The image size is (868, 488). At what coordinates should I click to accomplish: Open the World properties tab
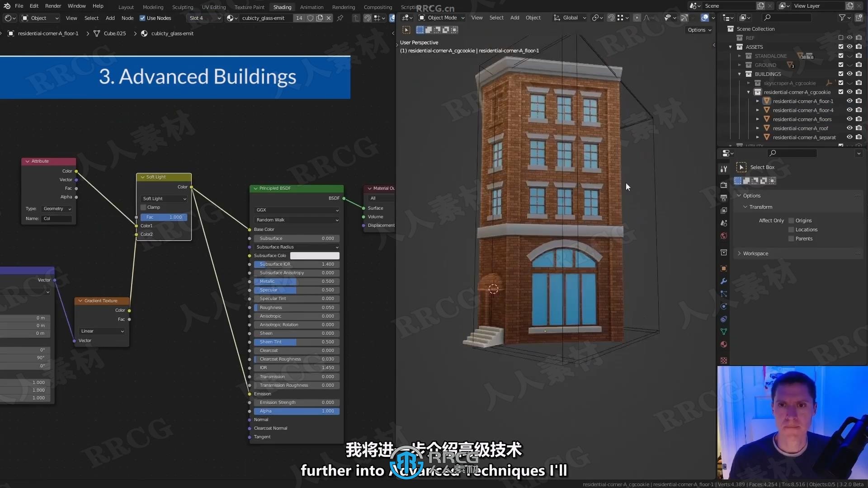[x=724, y=236]
